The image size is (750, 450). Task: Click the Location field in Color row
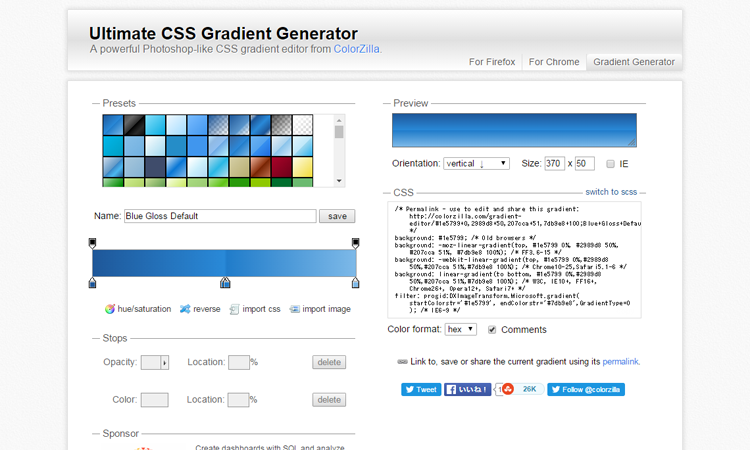(238, 400)
